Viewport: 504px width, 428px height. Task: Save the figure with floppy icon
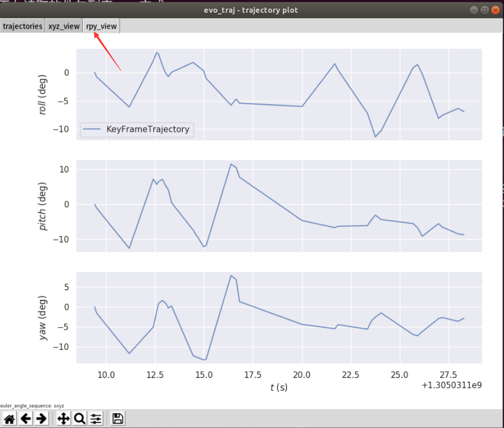click(x=118, y=419)
